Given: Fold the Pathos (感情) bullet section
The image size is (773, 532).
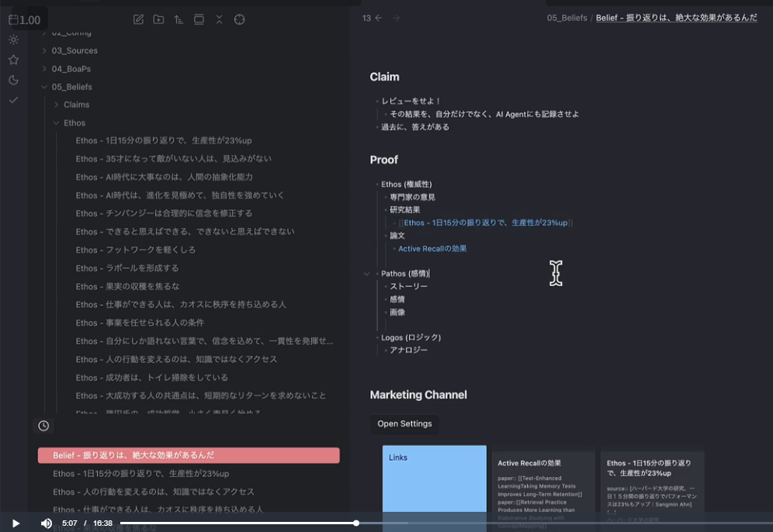Looking at the screenshot, I should click(366, 274).
